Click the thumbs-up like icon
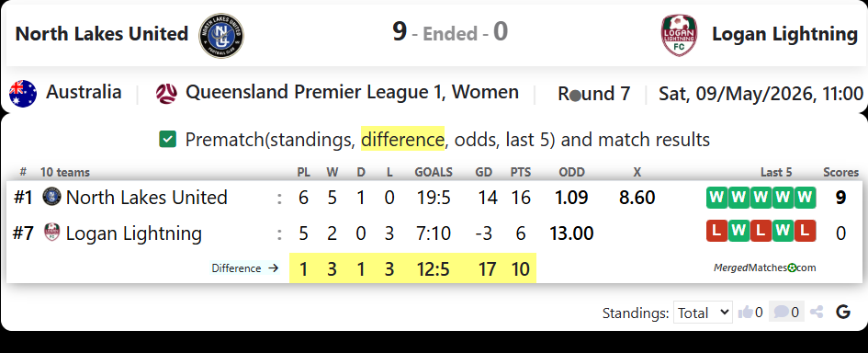 [x=745, y=312]
